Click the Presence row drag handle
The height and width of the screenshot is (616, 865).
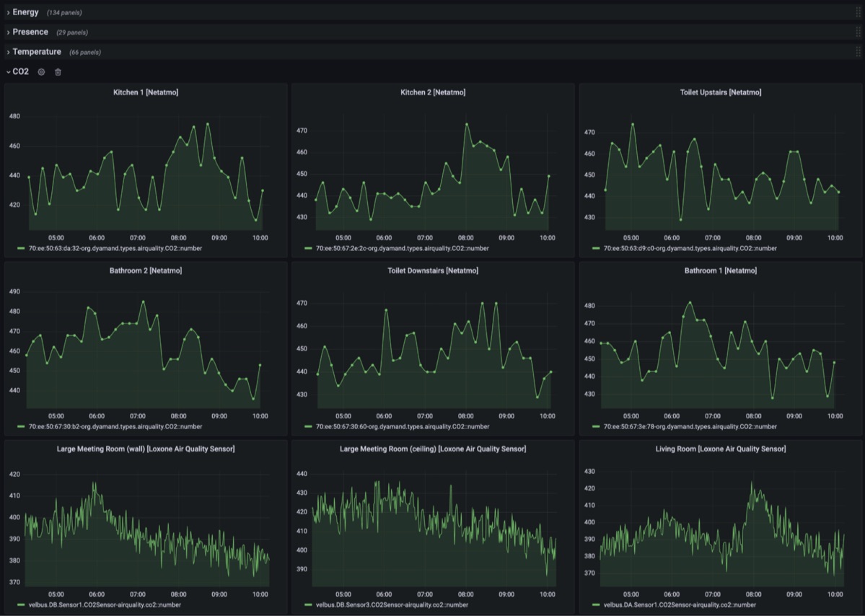tap(858, 32)
